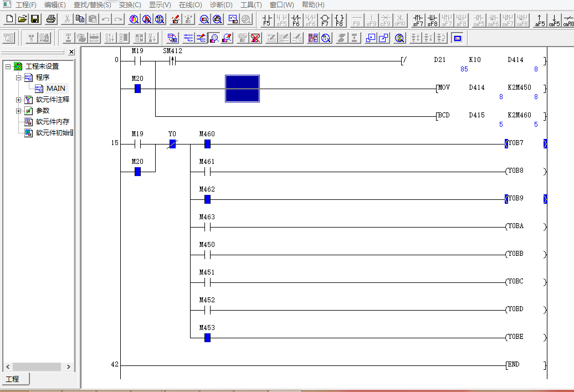Click the print icon

(x=51, y=19)
